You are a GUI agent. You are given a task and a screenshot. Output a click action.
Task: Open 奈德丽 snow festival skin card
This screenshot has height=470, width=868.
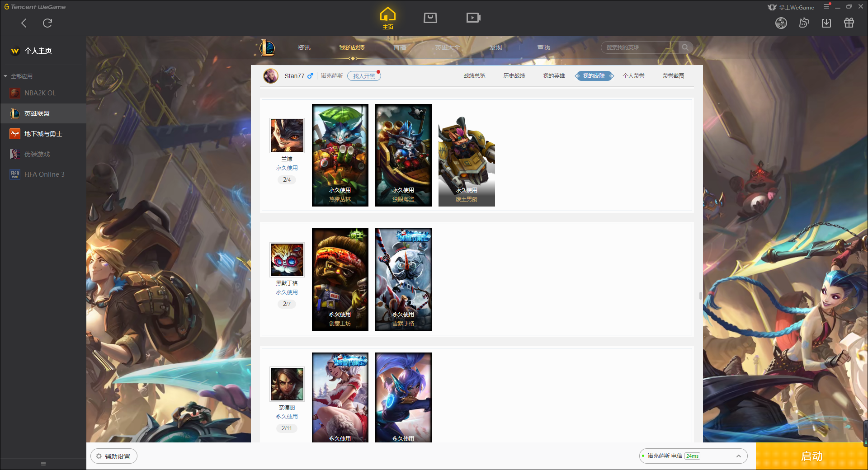point(340,397)
